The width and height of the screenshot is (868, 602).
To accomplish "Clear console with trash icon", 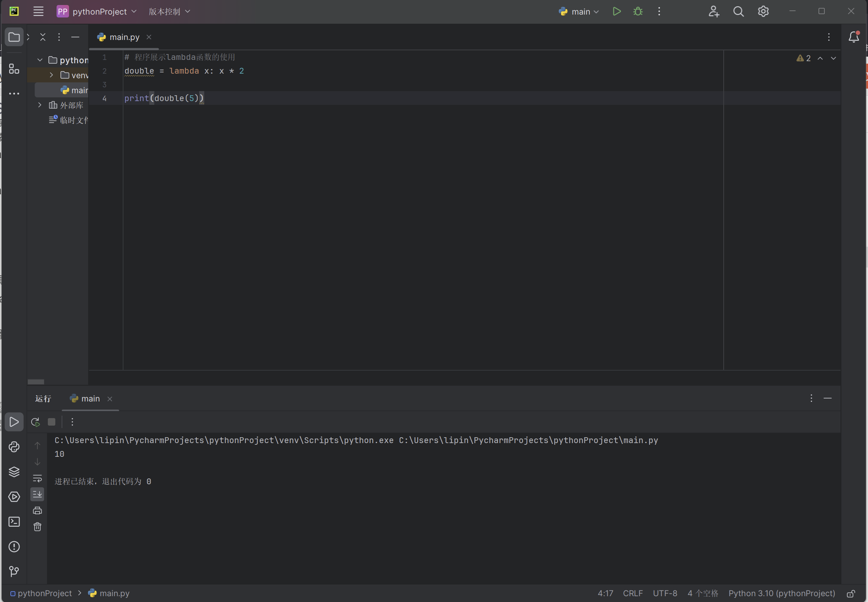I will click(x=37, y=527).
